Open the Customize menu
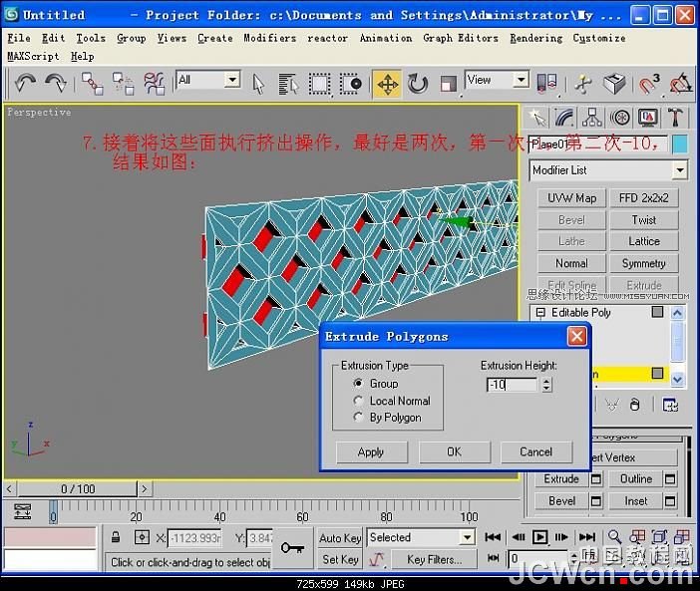This screenshot has height=591, width=700. click(x=599, y=38)
